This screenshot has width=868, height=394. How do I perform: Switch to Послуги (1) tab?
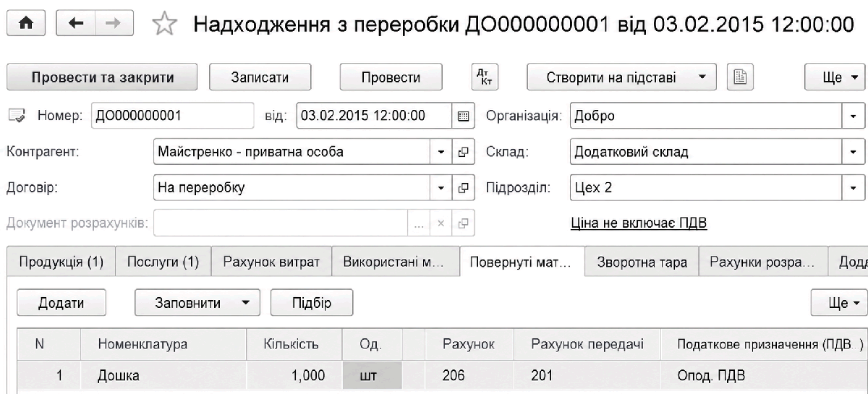click(x=163, y=262)
